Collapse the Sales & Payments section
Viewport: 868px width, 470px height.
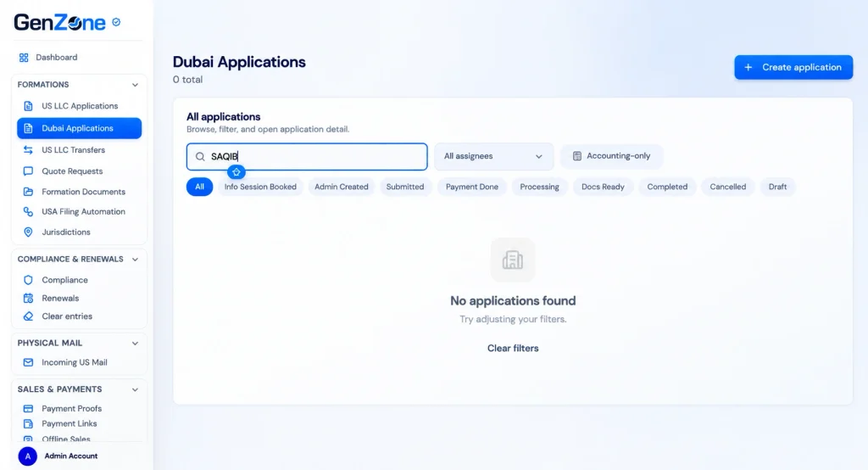(x=135, y=389)
